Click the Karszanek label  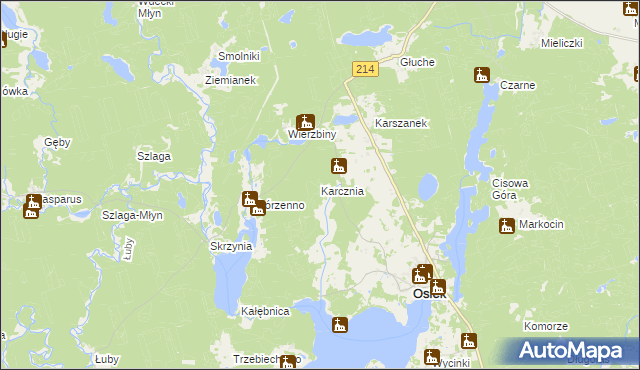click(401, 123)
